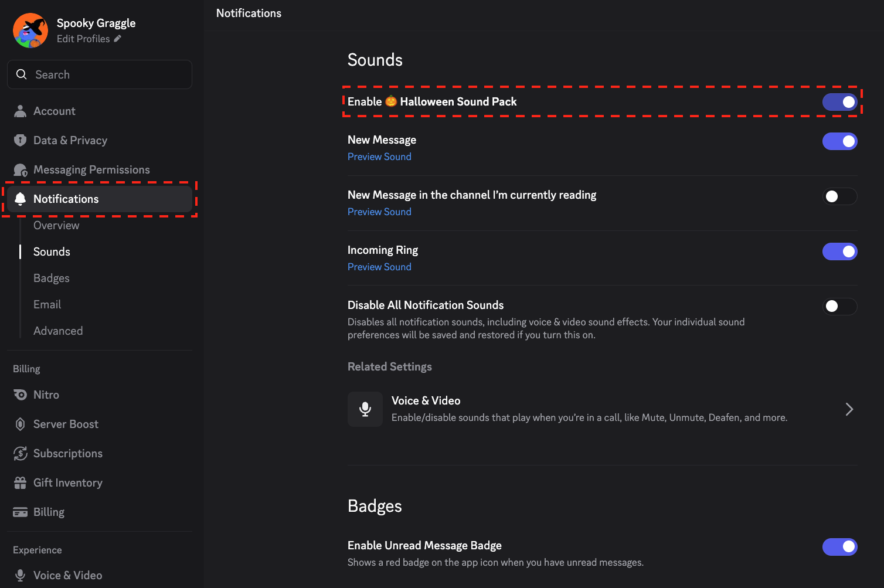
Task: Open the Advanced notifications section
Action: tap(58, 331)
